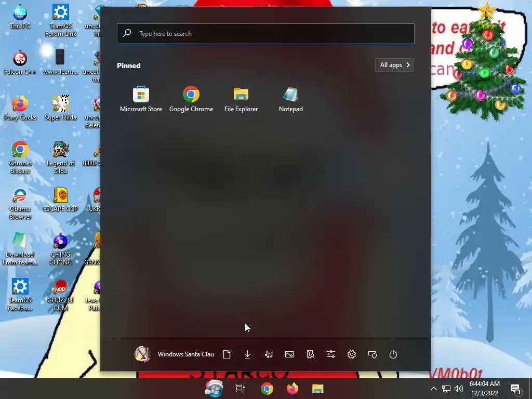Open Music folder icon in Start

[x=269, y=354]
